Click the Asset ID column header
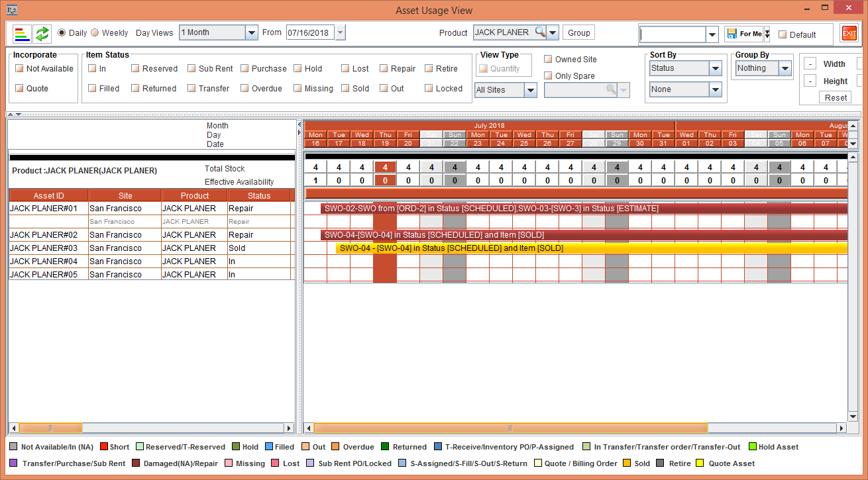 (x=48, y=195)
